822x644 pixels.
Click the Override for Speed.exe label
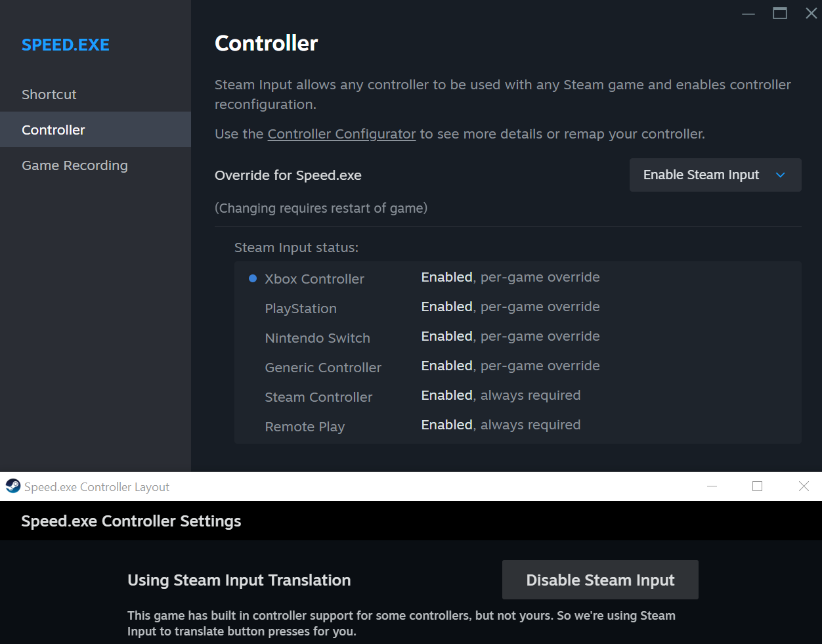point(288,175)
